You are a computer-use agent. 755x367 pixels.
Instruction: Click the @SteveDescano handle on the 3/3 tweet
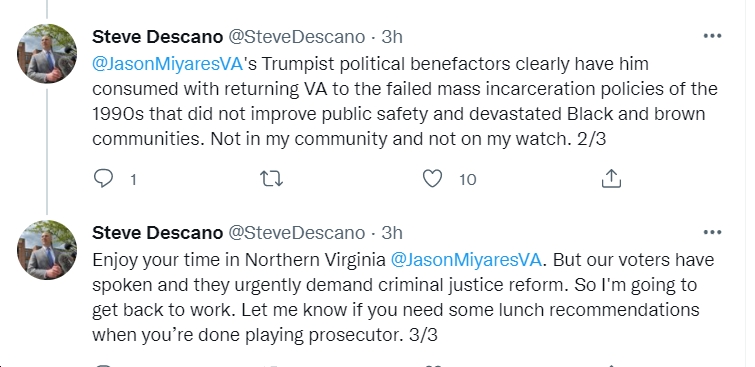pyautogui.click(x=296, y=233)
